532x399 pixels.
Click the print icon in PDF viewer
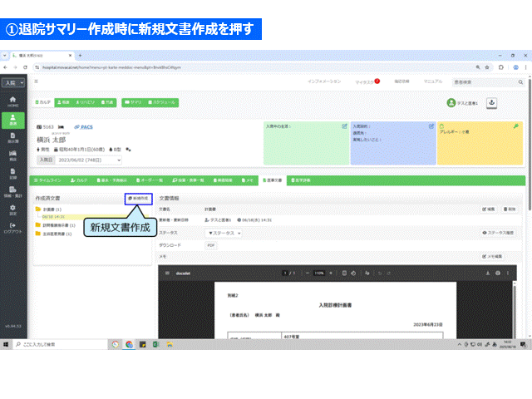pyautogui.click(x=498, y=273)
